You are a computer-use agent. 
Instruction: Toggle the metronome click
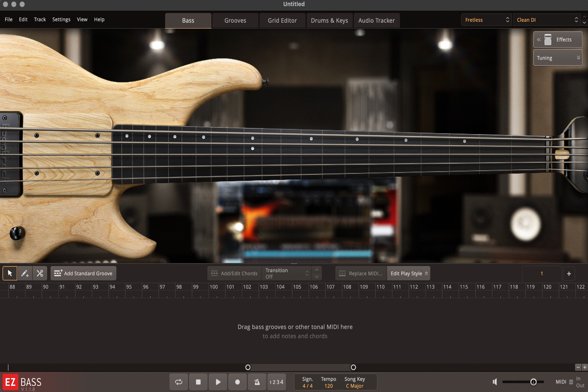tap(257, 382)
